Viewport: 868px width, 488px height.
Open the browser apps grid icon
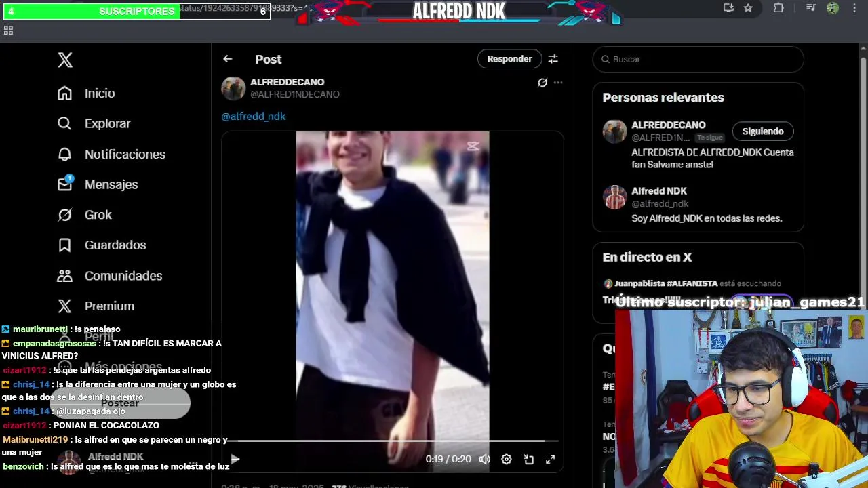(8, 30)
